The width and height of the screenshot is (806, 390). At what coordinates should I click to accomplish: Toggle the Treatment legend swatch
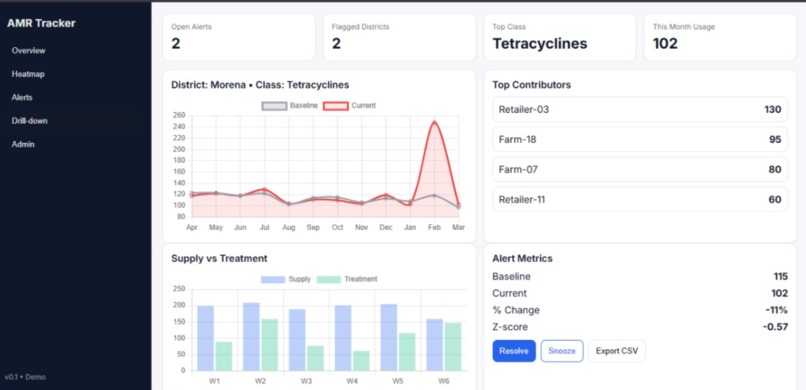click(x=328, y=280)
